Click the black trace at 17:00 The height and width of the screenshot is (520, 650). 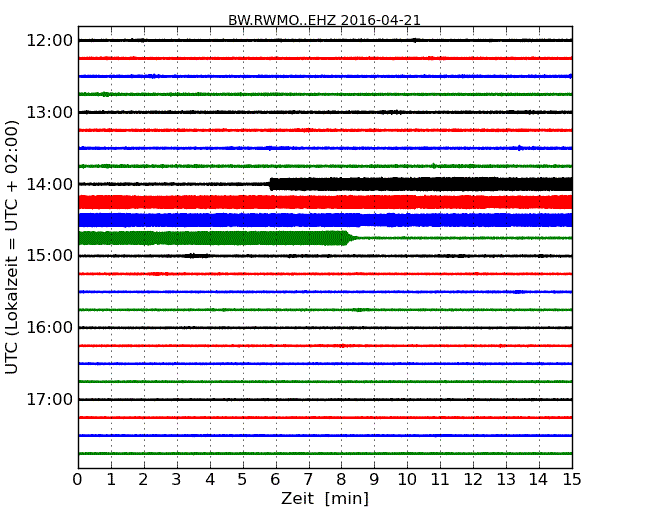tap(325, 399)
